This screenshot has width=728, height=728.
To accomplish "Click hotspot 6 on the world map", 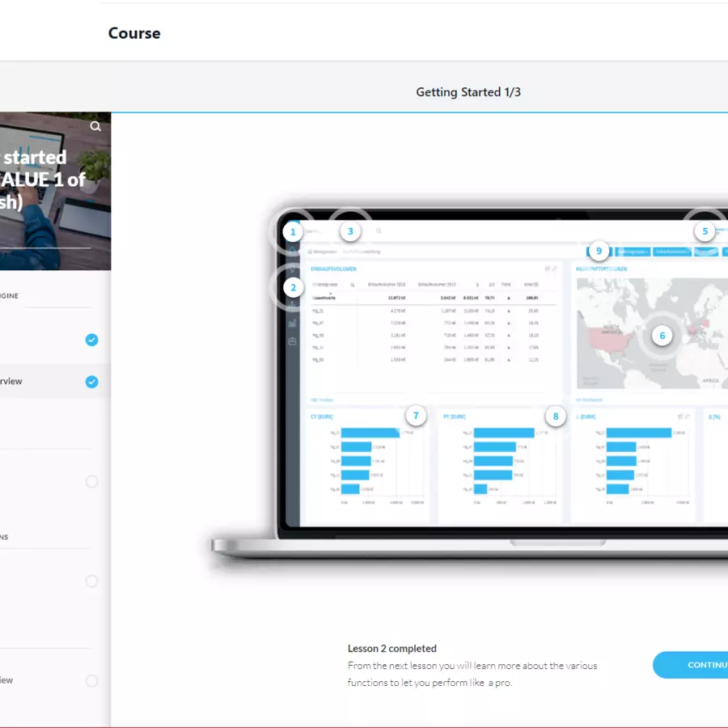I will click(x=662, y=335).
